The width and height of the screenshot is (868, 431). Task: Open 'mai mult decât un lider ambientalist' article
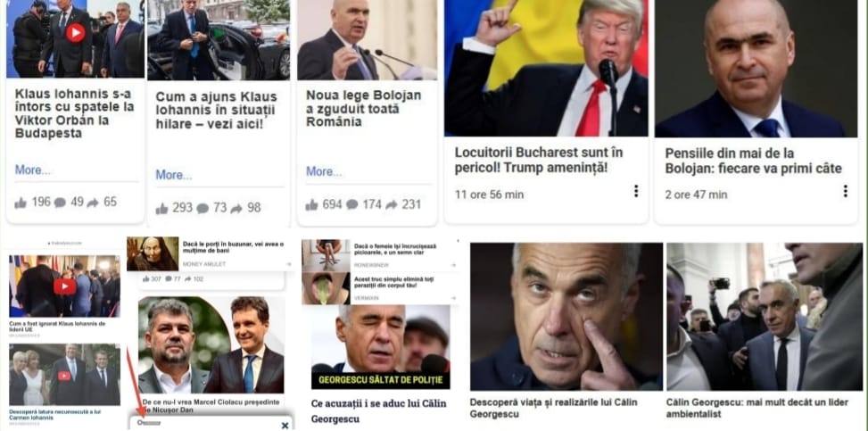point(759,409)
